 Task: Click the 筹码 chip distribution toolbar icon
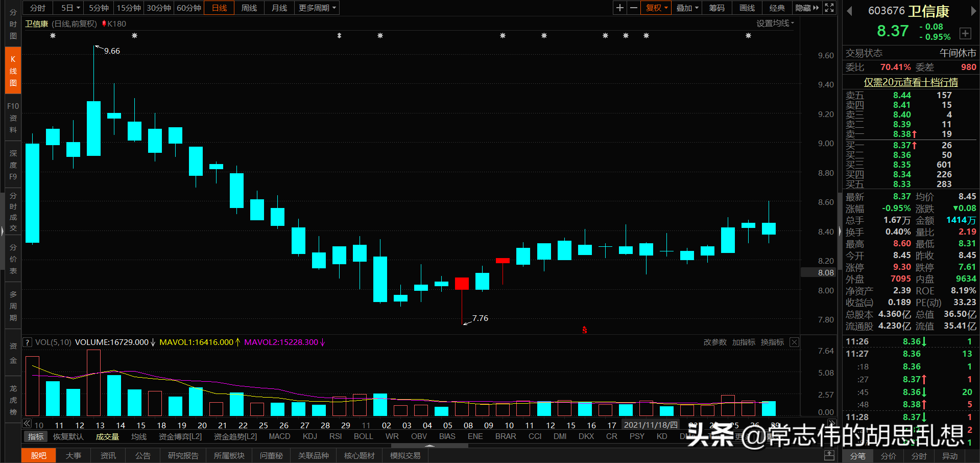tap(716, 8)
